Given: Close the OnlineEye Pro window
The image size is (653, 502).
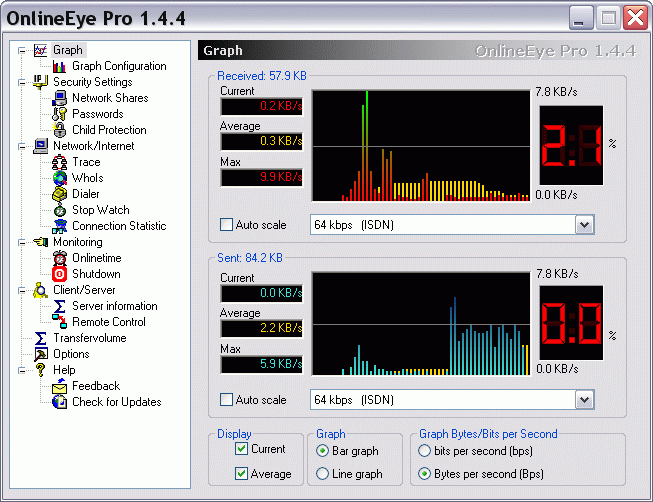Looking at the screenshot, I should (636, 18).
